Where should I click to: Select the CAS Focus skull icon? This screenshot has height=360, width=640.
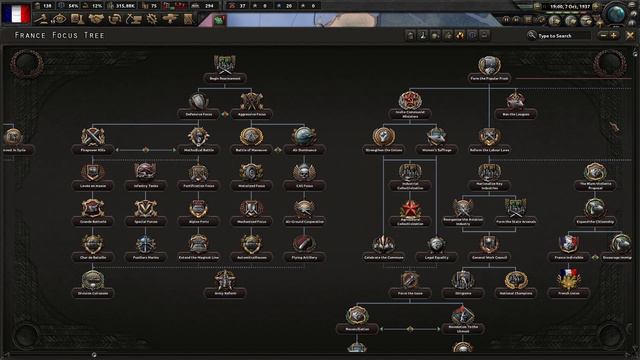pos(304,173)
